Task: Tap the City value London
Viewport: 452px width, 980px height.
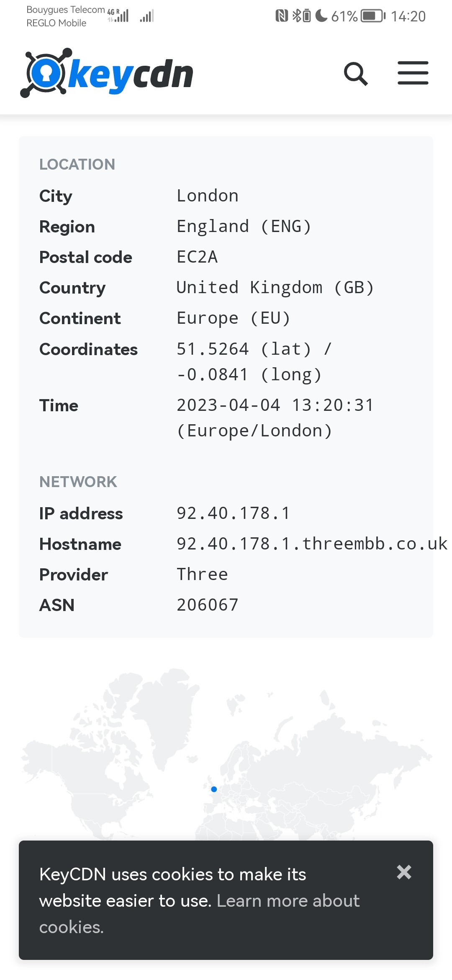Action: pos(208,196)
